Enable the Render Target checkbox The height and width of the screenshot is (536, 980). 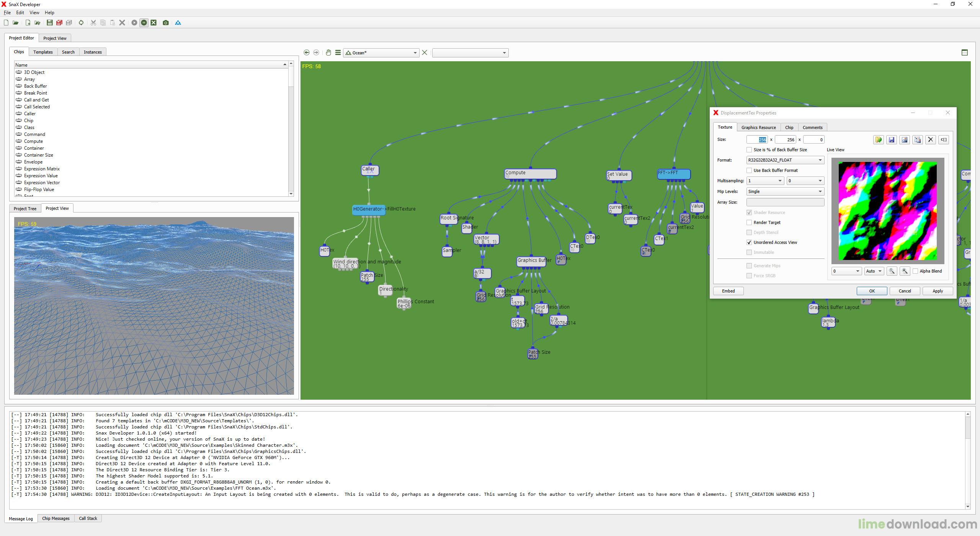pos(749,222)
